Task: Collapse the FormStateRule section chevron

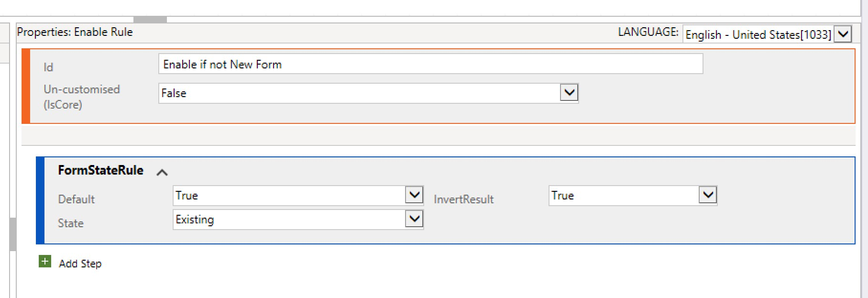Action: [x=162, y=172]
